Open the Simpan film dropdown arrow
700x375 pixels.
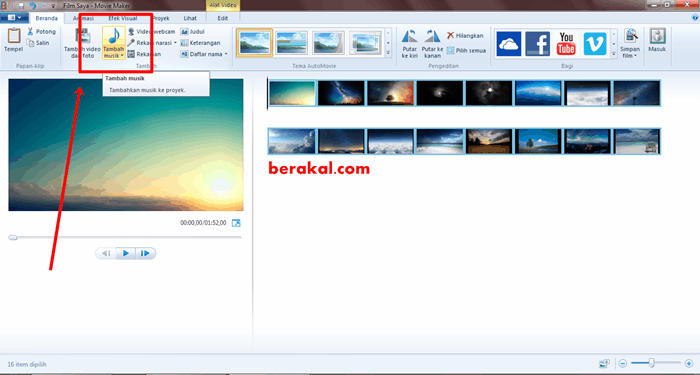point(636,56)
